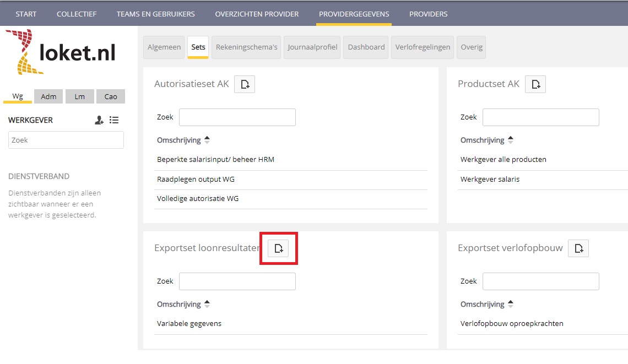Open Volledige autorisatie WG entry
The width and height of the screenshot is (628, 364).
point(198,198)
